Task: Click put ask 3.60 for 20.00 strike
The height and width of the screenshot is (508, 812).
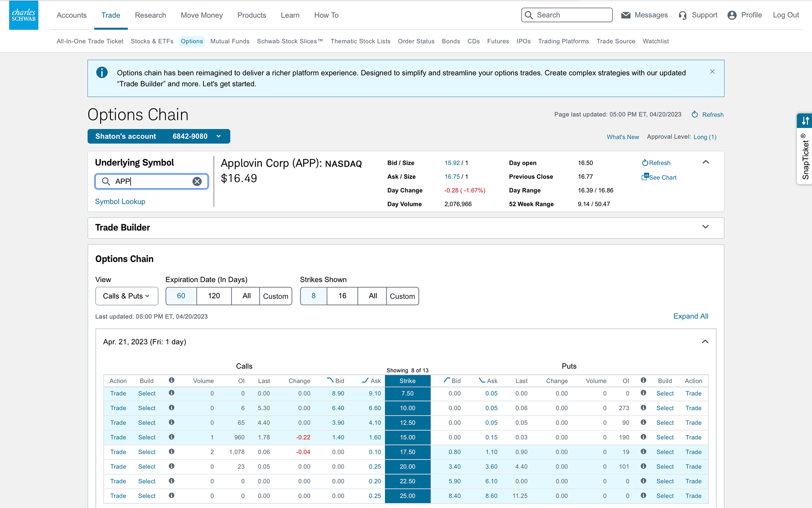Action: (491, 467)
